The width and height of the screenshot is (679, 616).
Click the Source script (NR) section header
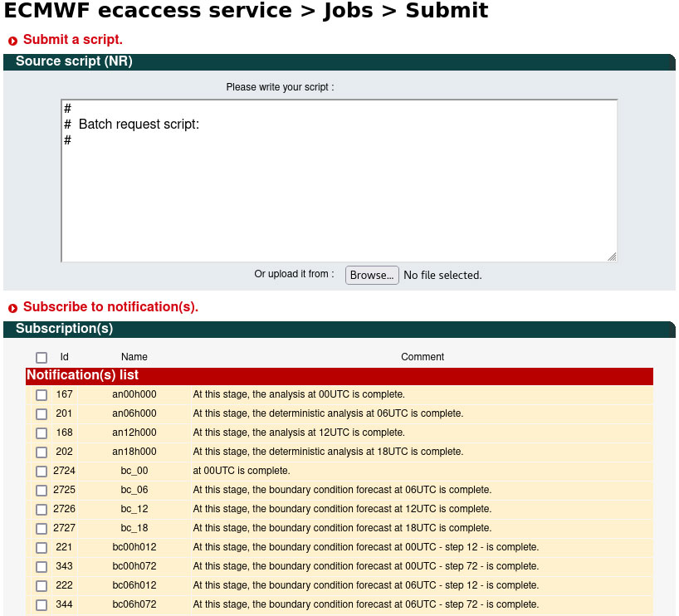point(339,62)
